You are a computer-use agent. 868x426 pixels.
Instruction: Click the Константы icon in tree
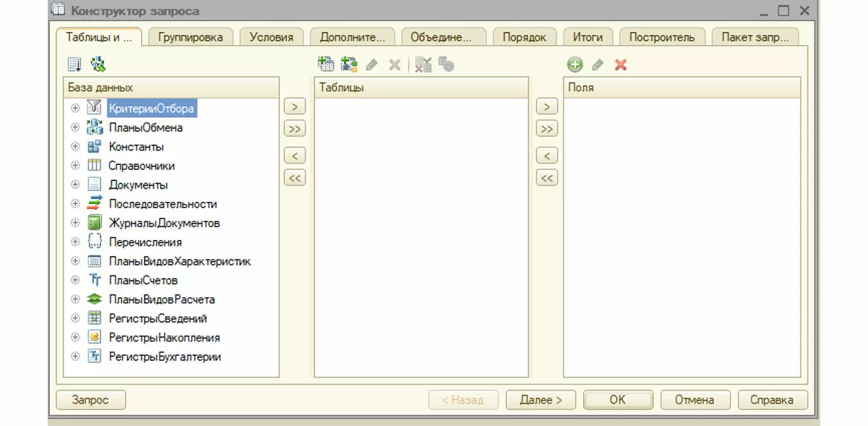point(94,146)
